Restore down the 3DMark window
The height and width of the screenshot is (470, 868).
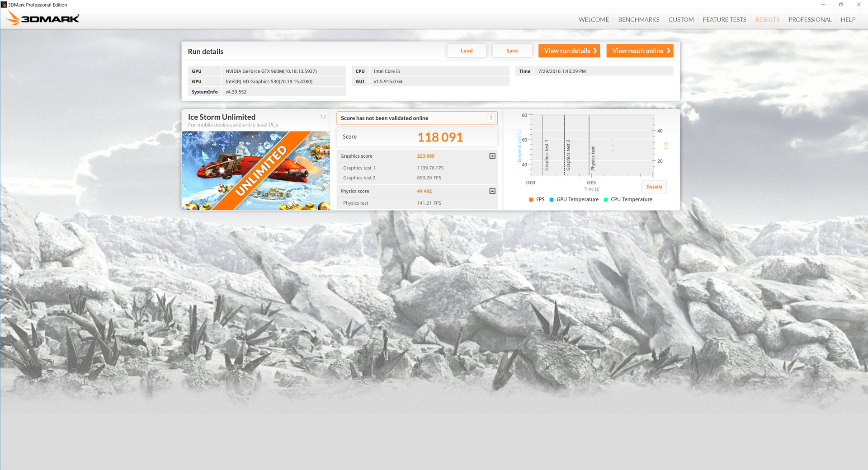pos(841,5)
